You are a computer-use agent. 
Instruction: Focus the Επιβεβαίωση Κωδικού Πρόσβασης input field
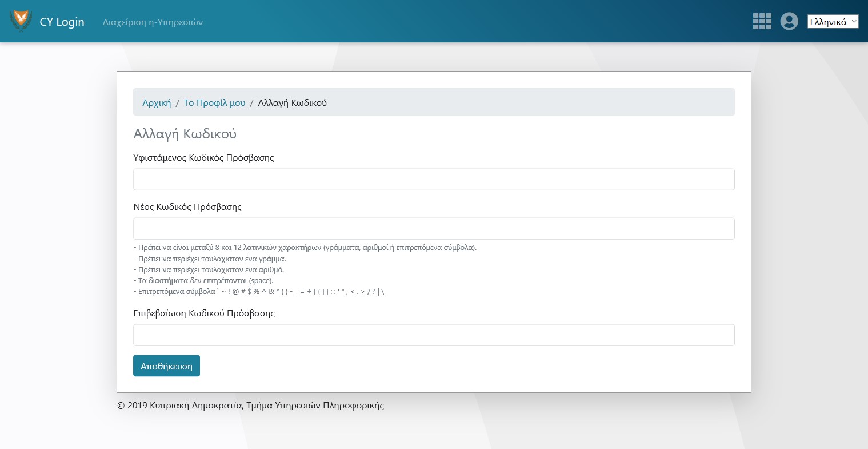pos(433,335)
